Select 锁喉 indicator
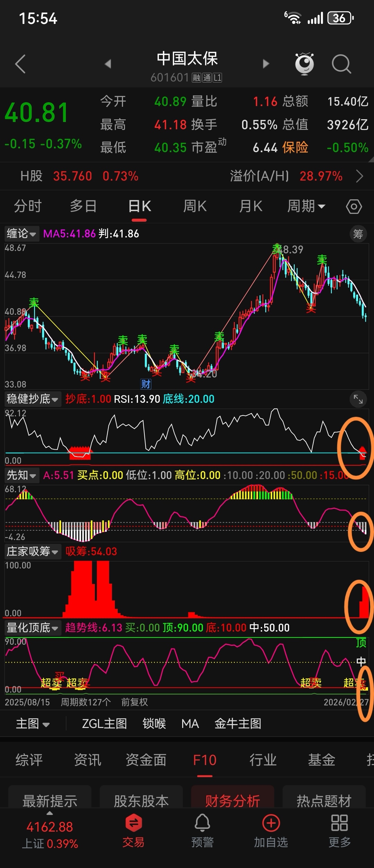 pyautogui.click(x=154, y=724)
